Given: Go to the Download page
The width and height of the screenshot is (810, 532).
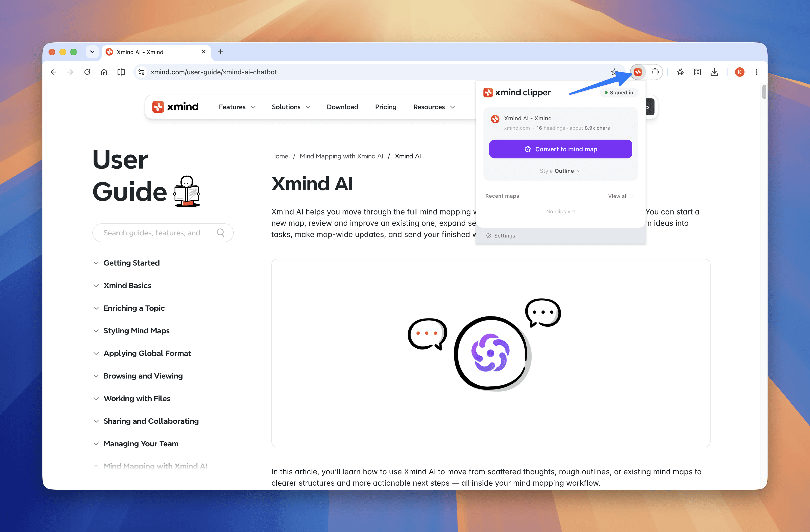Looking at the screenshot, I should [342, 107].
